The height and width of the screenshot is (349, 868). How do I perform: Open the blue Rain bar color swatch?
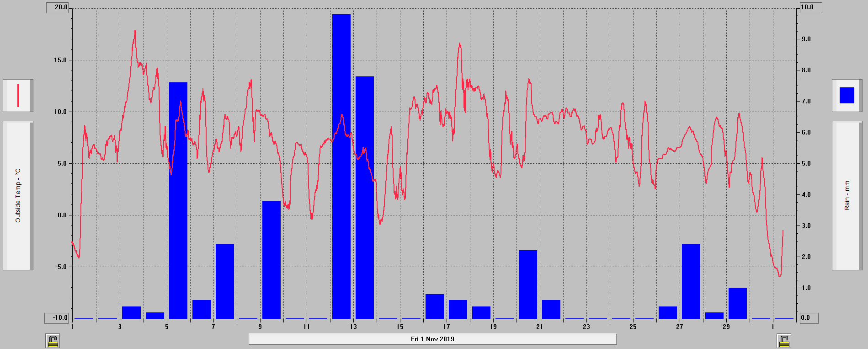point(847,96)
